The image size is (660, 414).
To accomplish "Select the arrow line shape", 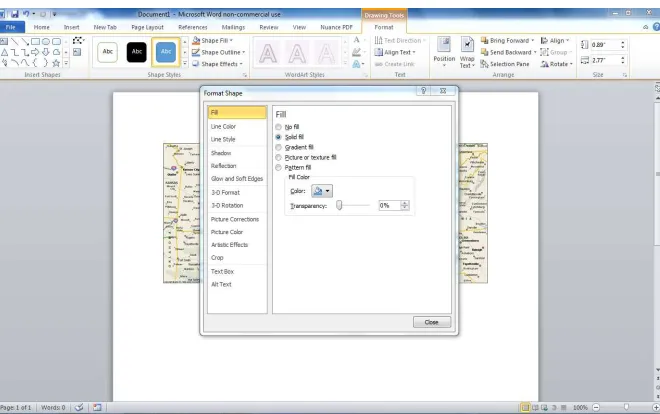I will click(x=25, y=42).
